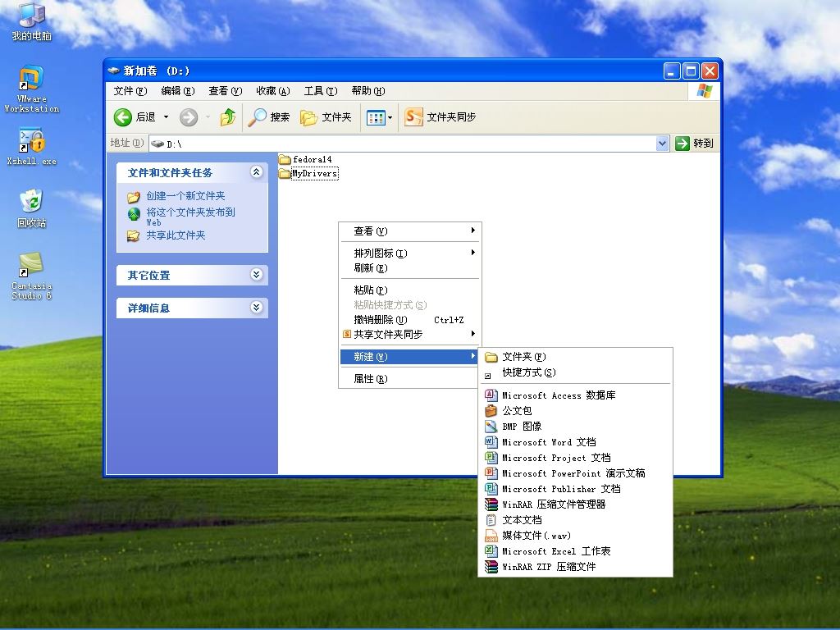Open the Search (搜索) toolbar button

pos(269,117)
